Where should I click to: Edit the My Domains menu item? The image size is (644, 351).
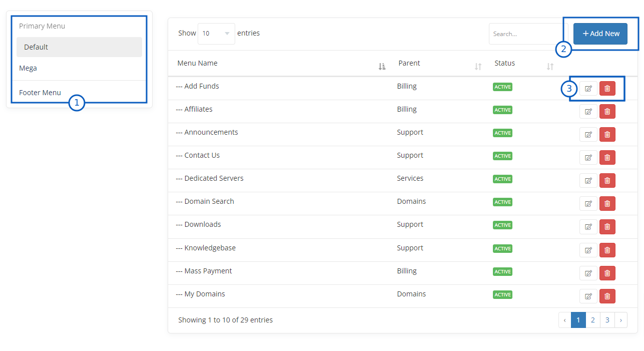pos(588,296)
